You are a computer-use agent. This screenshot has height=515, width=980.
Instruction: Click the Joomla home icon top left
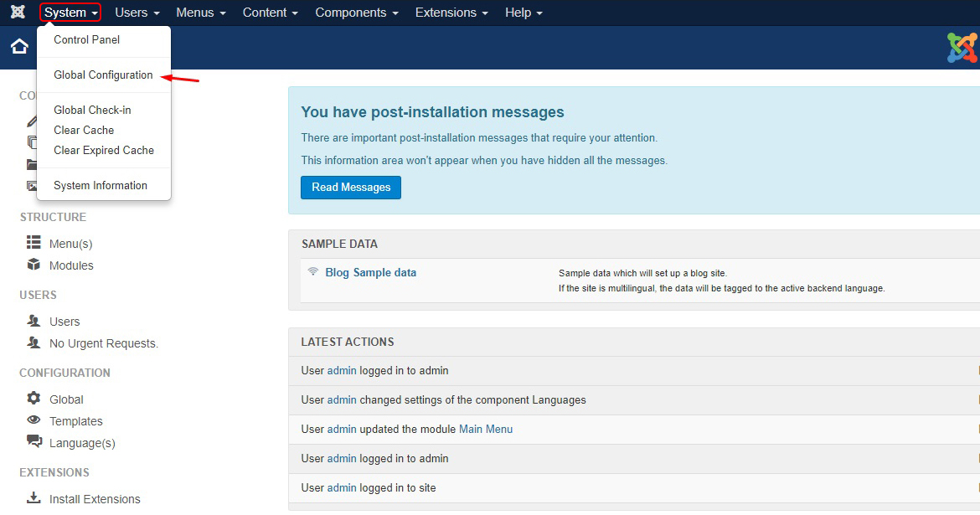18,47
